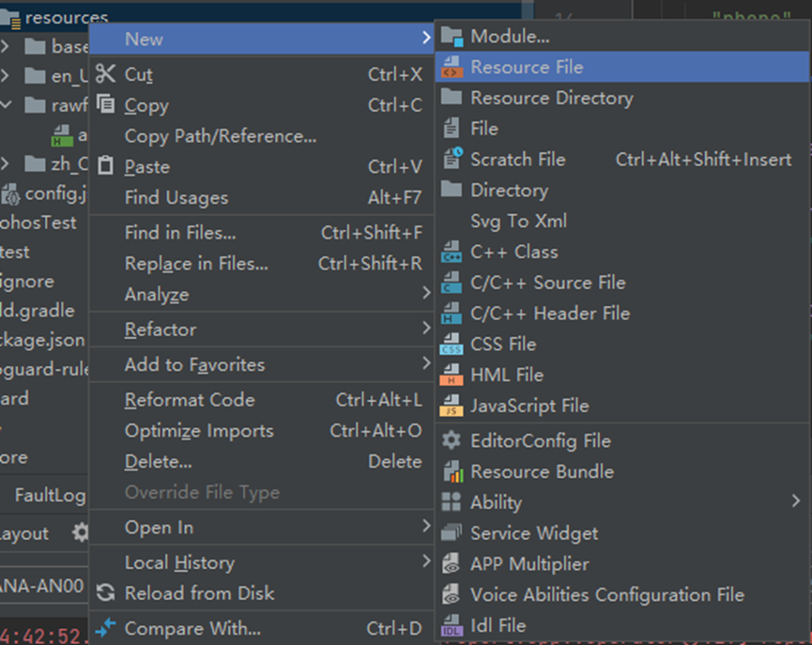Click the Cut scissors icon
The image size is (812, 645).
[106, 74]
